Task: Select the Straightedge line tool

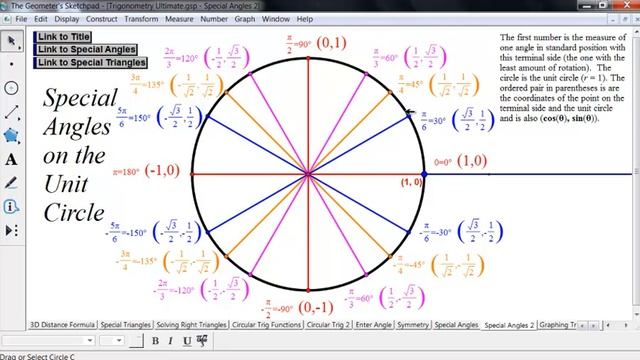Action: (x=12, y=112)
